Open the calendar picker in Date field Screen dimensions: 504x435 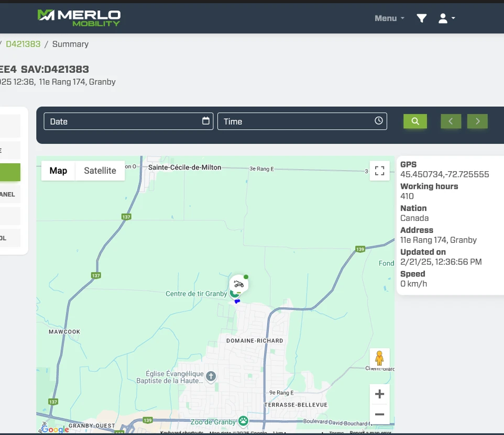(206, 121)
